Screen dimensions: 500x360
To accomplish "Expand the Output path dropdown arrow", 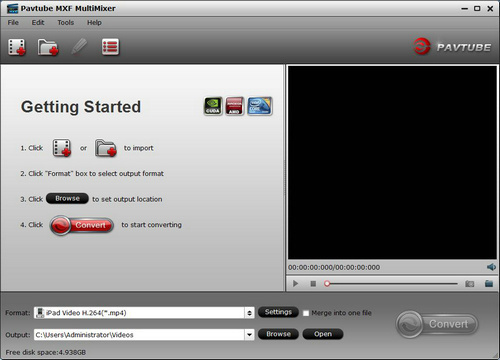I will pyautogui.click(x=249, y=335).
